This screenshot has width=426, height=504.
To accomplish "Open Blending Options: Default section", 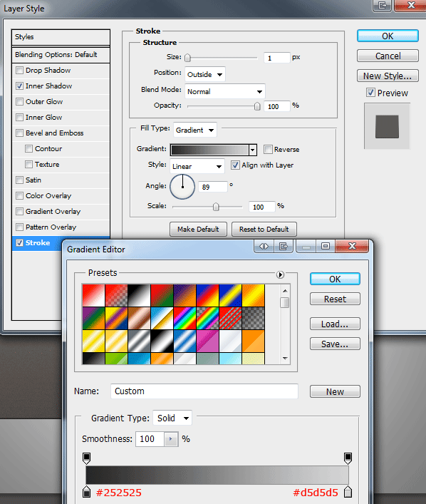I will [x=61, y=55].
